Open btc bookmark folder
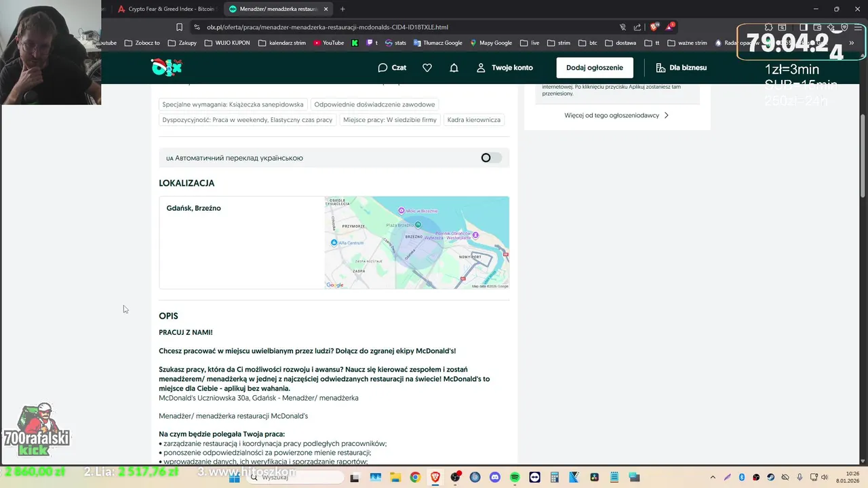 point(587,43)
